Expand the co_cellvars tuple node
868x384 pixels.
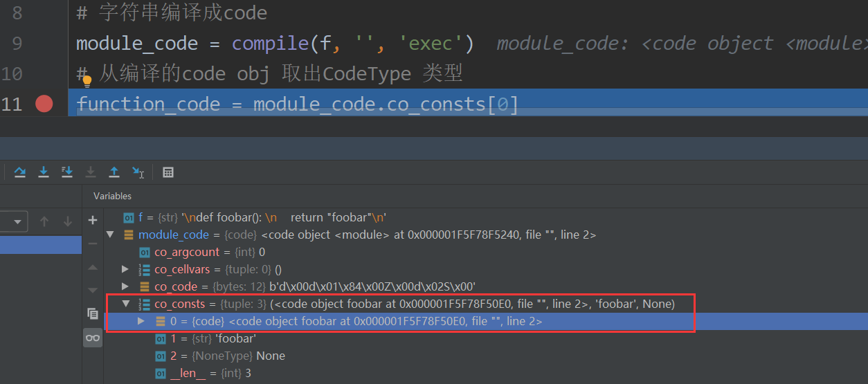pos(125,269)
